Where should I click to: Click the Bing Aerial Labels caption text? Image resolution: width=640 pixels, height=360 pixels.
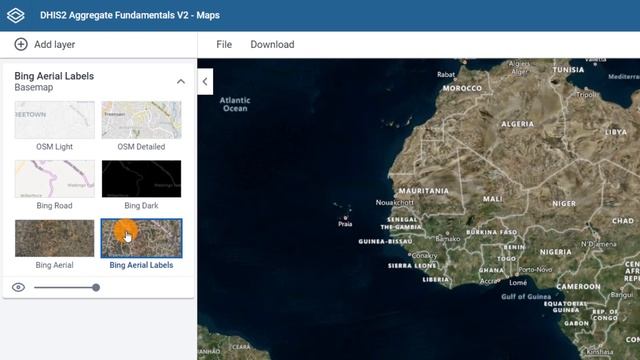(141, 265)
